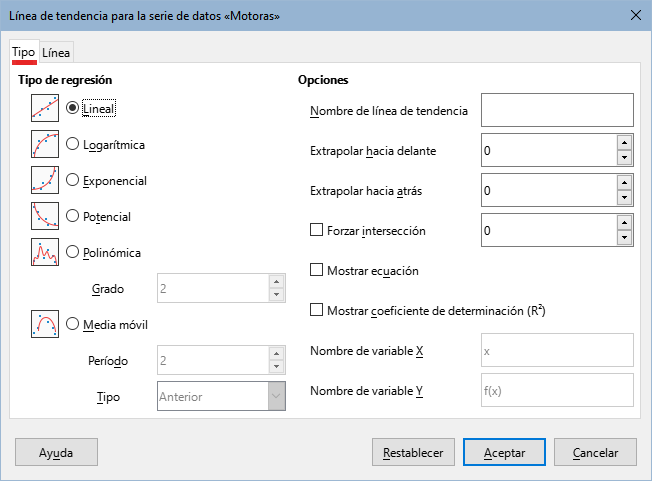652x481 pixels.
Task: Enable the Mostrar ecuación checkbox
Action: (318, 270)
